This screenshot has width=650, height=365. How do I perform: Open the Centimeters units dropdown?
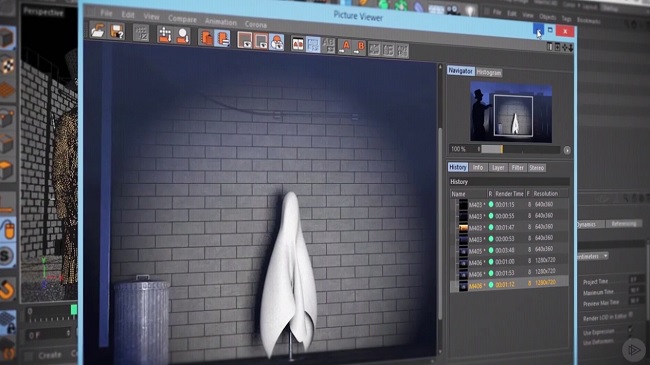pyautogui.click(x=593, y=256)
